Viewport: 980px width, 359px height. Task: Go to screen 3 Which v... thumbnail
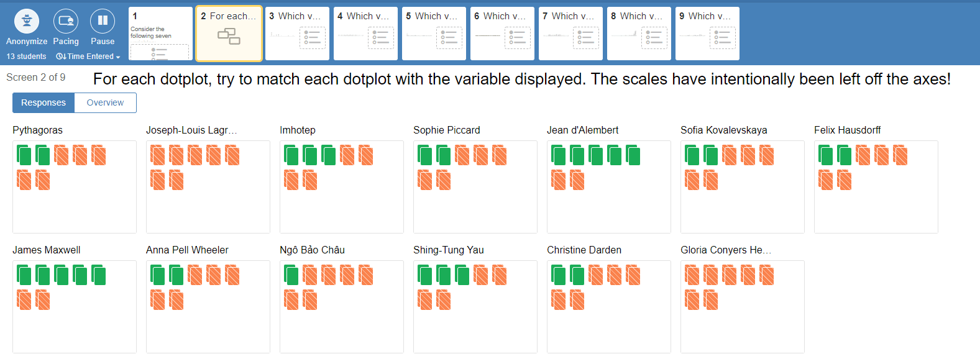pos(297,34)
